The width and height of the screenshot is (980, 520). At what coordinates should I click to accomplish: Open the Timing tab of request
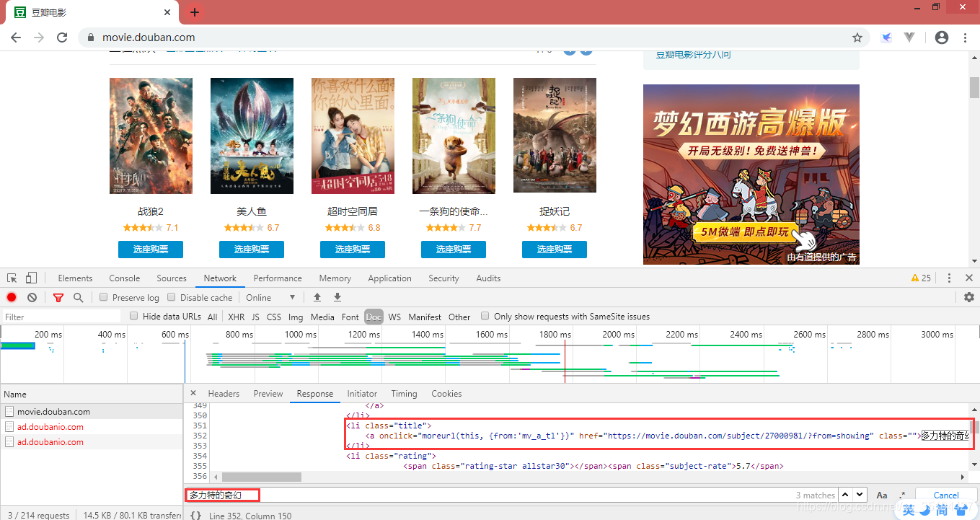click(x=404, y=394)
